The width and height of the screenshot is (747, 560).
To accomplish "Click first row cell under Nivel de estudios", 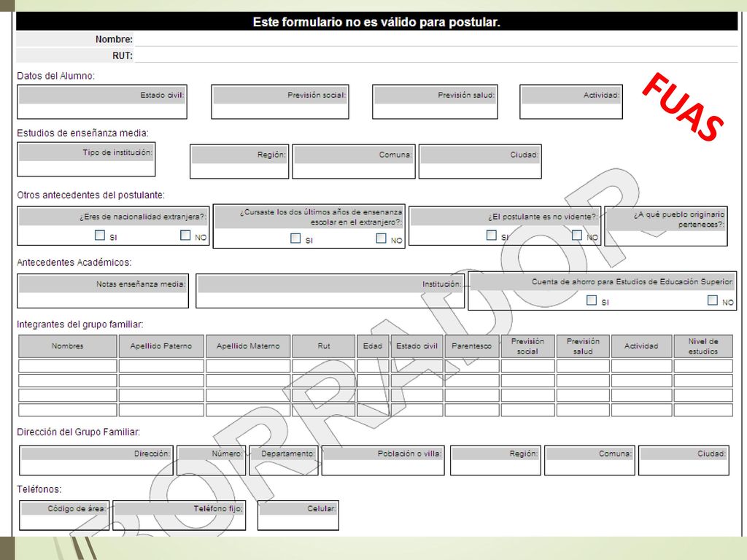I will [x=703, y=366].
